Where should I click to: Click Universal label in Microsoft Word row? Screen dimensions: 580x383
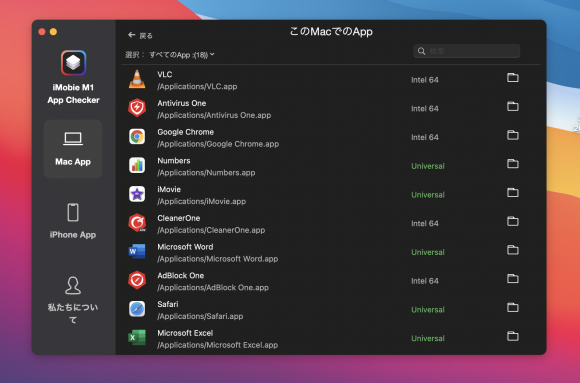point(428,252)
